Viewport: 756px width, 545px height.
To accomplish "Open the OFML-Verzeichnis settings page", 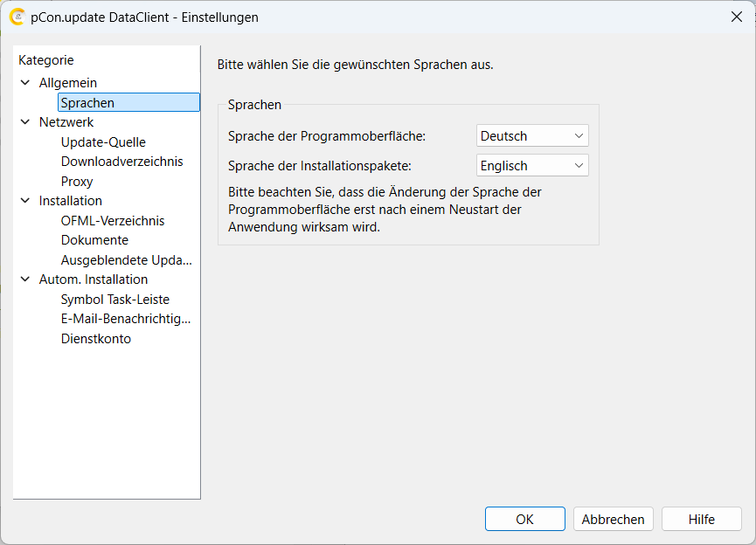I will [113, 221].
